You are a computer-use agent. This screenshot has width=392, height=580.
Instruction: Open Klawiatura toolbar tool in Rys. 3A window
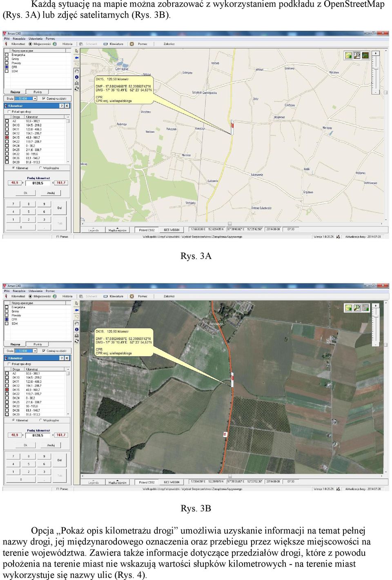pyautogui.click(x=114, y=44)
